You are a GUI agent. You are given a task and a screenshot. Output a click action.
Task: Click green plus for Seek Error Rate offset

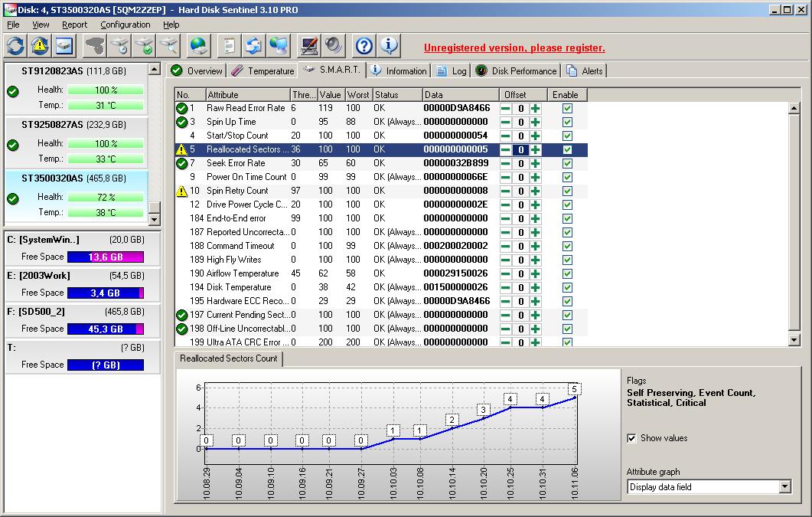point(536,163)
